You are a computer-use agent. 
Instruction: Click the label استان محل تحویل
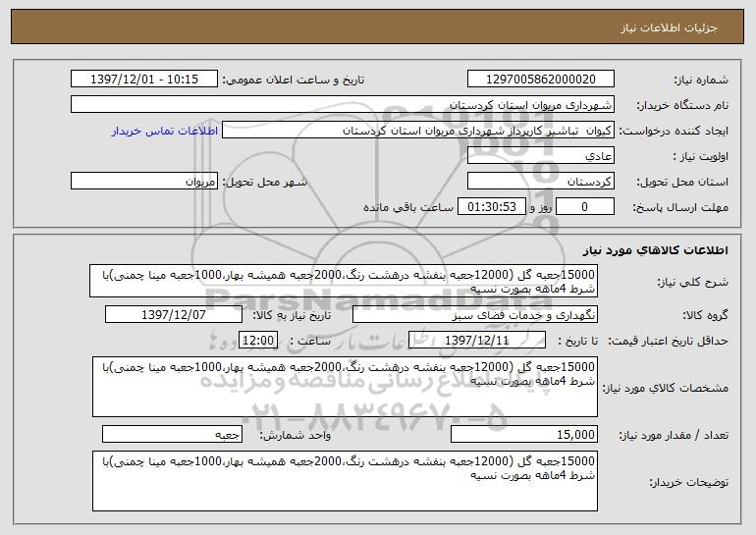click(x=682, y=182)
